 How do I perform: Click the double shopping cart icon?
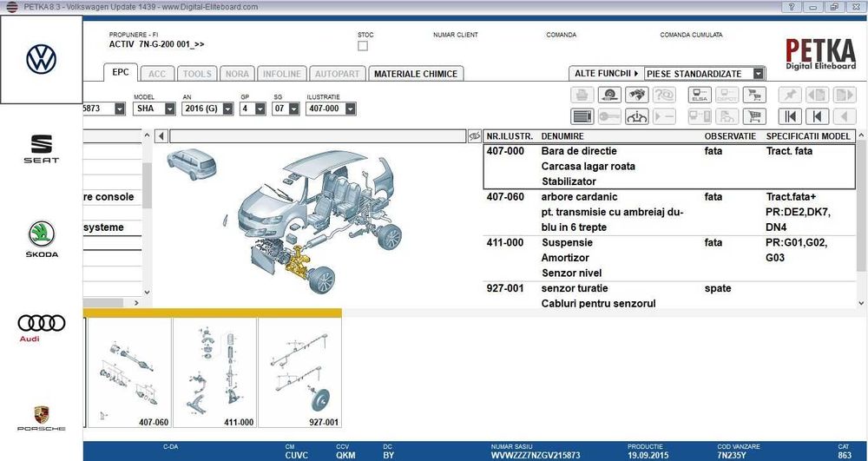click(754, 95)
